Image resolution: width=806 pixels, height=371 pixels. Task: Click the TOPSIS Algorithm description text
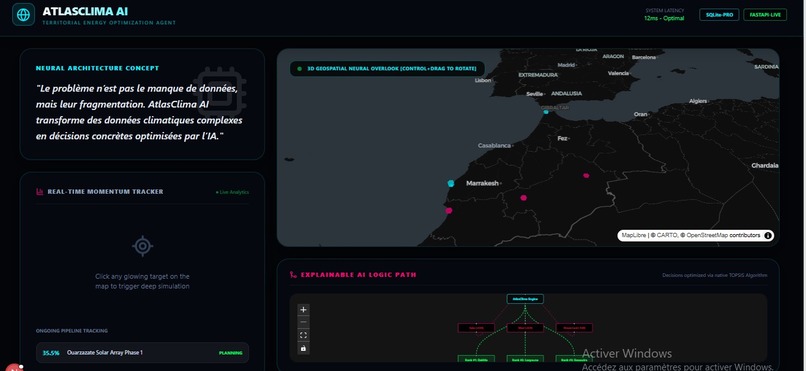coord(715,275)
